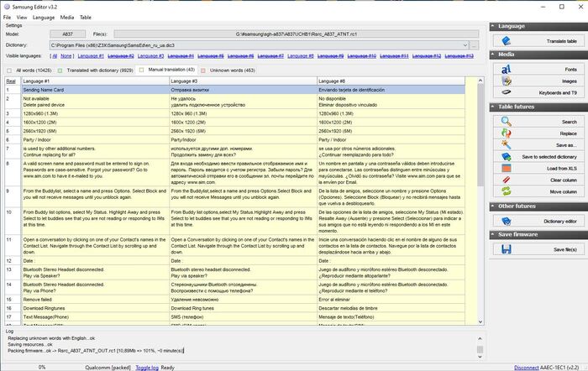
Task: Click the Disconnect link in status bar
Action: 527,368
